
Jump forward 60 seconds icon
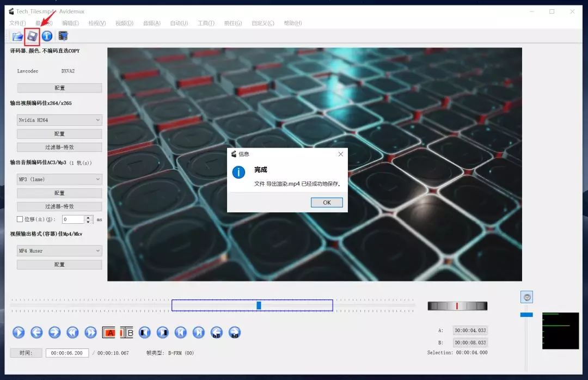(234, 332)
